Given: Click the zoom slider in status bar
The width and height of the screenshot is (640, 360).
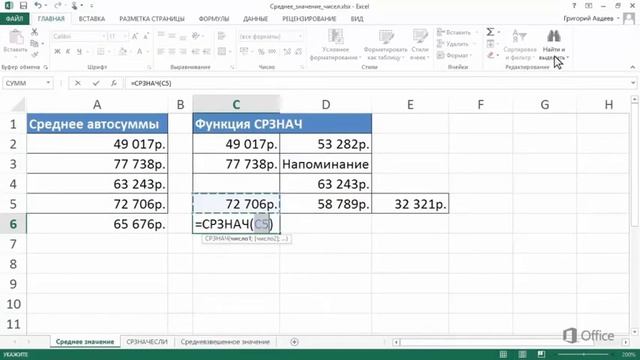Looking at the screenshot, I should pos(584,354).
